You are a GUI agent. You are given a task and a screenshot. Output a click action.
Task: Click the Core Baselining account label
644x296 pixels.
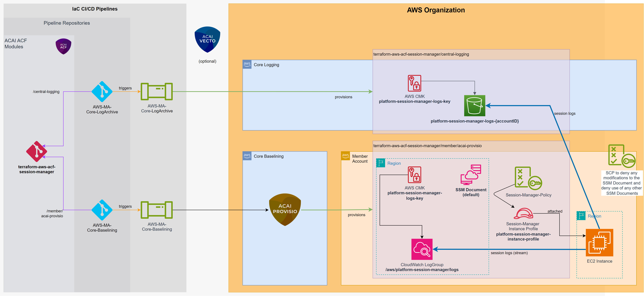pyautogui.click(x=268, y=156)
